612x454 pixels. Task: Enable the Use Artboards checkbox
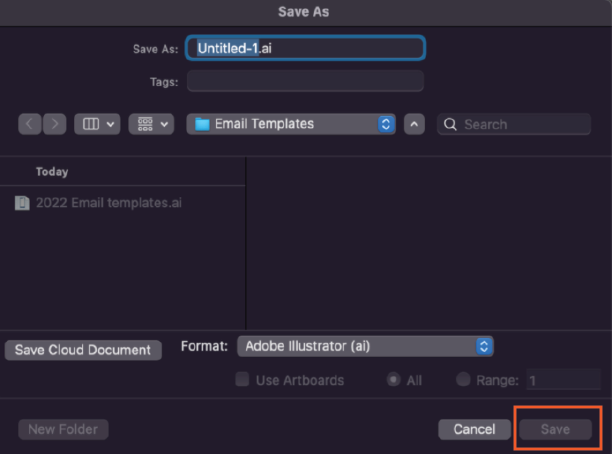click(x=241, y=380)
